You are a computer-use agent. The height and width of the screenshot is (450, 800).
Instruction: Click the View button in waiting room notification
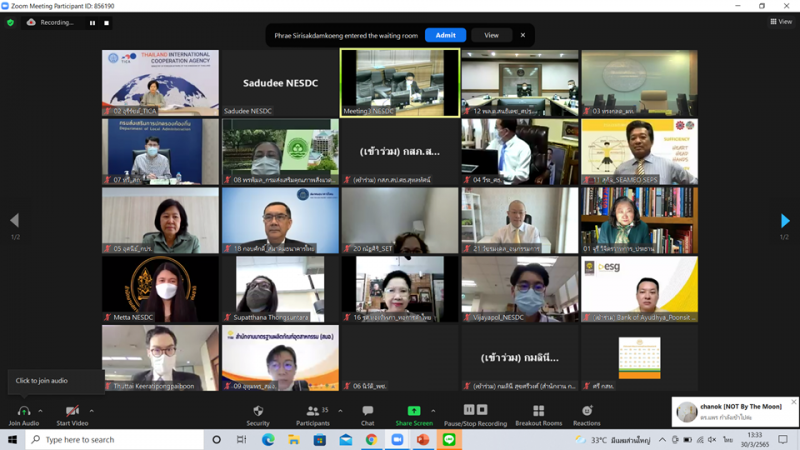(491, 35)
